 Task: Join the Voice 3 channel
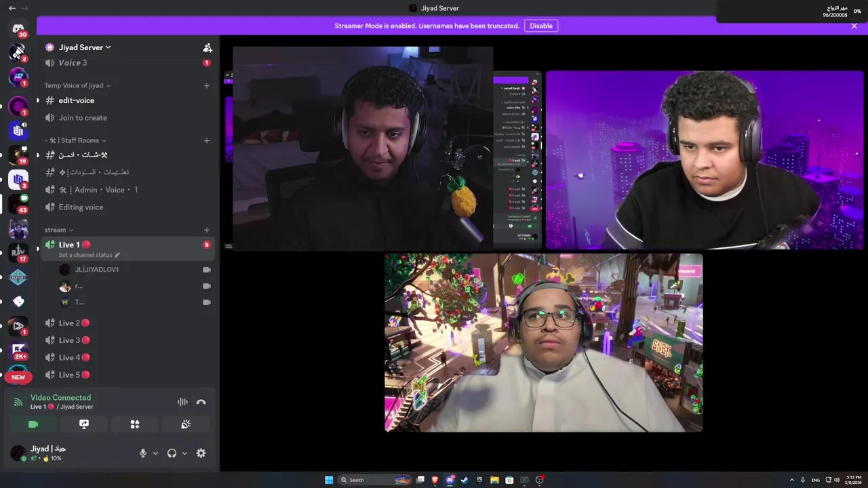pyautogui.click(x=127, y=62)
